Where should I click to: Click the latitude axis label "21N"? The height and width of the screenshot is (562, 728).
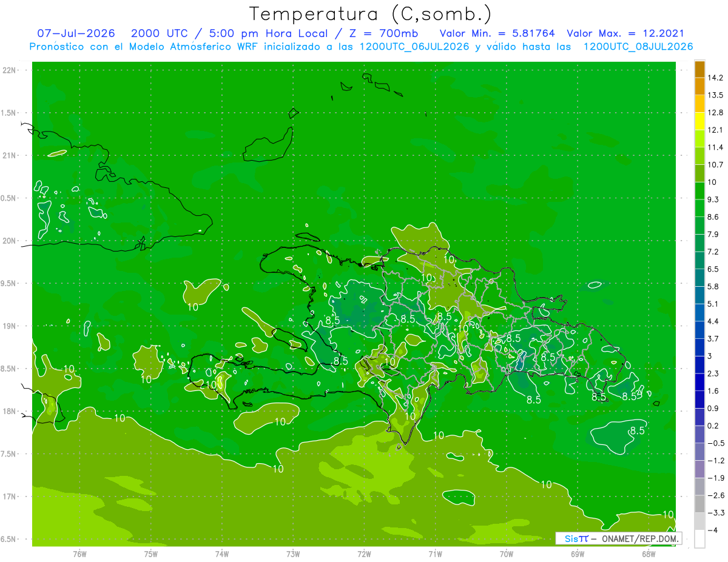tap(9, 156)
